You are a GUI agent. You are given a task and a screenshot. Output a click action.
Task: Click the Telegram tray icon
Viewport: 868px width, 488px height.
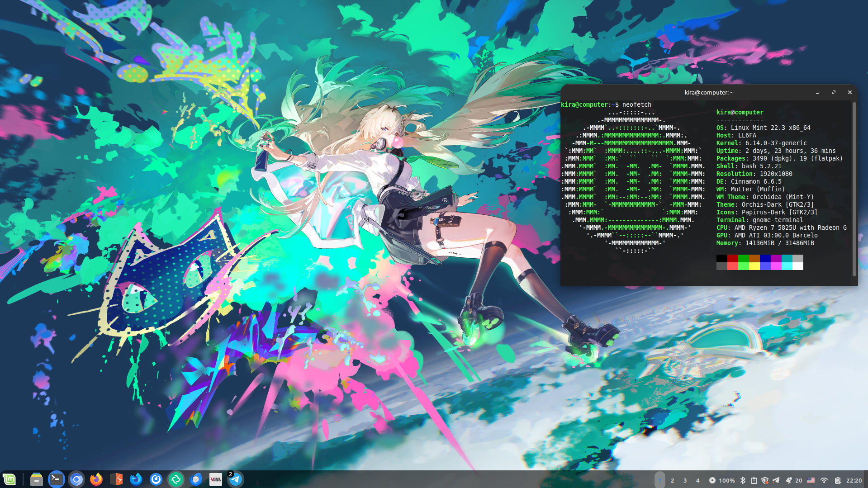pos(776,480)
